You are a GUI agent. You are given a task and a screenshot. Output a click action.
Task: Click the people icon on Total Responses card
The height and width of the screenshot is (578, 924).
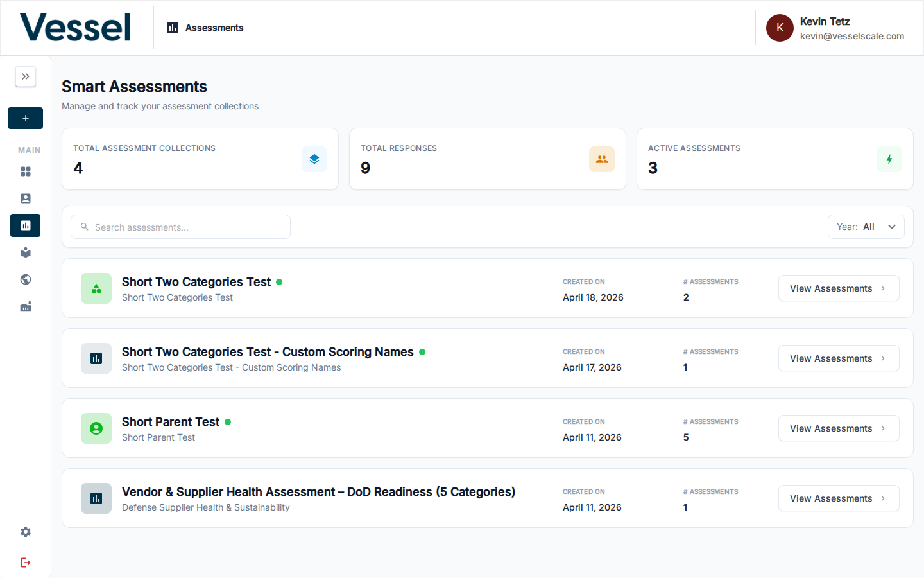tap(602, 159)
